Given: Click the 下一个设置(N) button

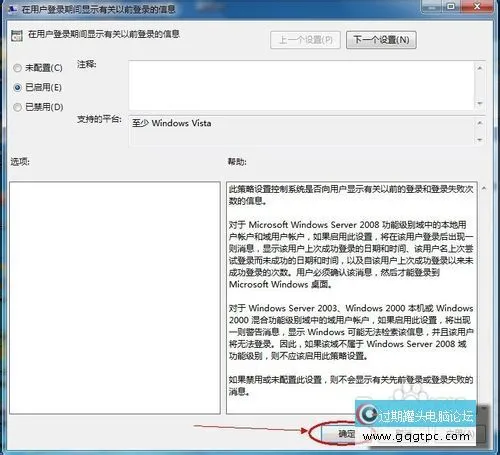Looking at the screenshot, I should (x=381, y=40).
